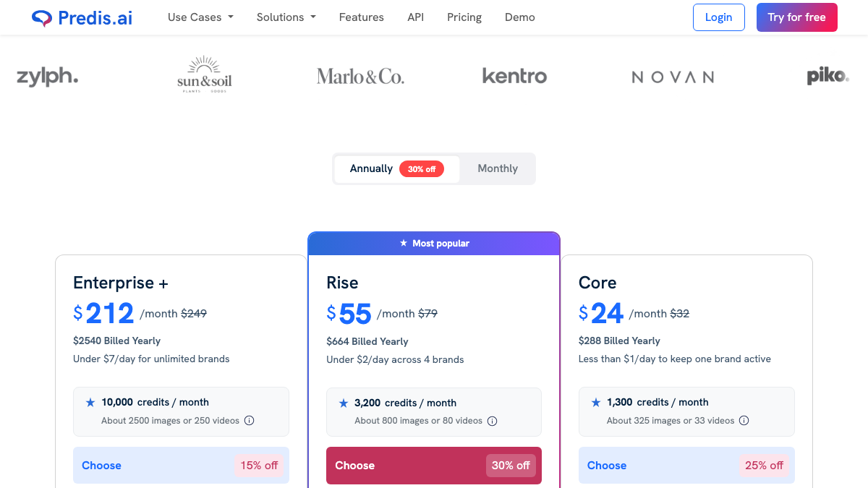Click the 30% off badge on Annually
Screen dimensions: 868x488
pyautogui.click(x=422, y=169)
